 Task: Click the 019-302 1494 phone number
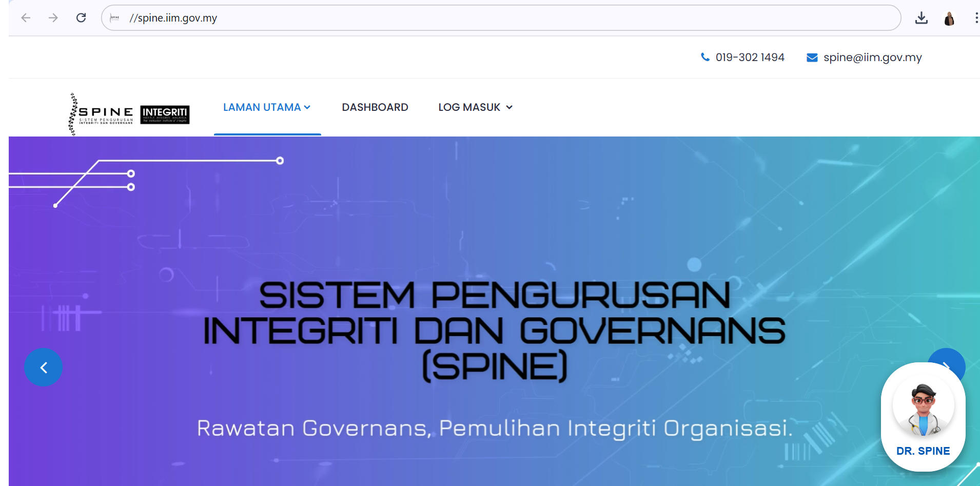point(750,57)
